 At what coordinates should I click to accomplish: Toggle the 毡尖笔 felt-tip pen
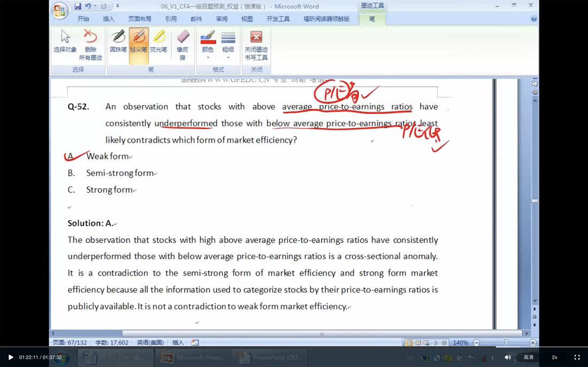coord(138,45)
